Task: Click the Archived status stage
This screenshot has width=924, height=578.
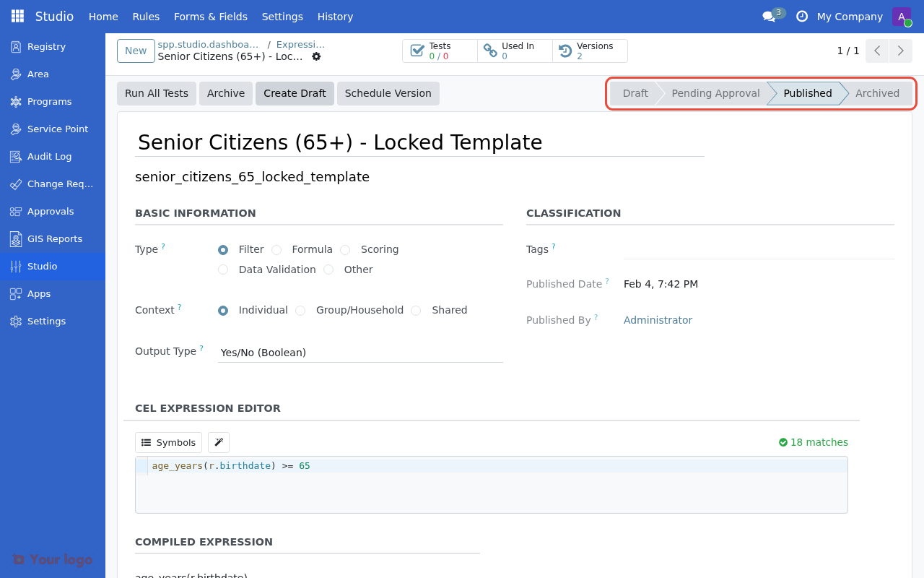Action: point(876,93)
